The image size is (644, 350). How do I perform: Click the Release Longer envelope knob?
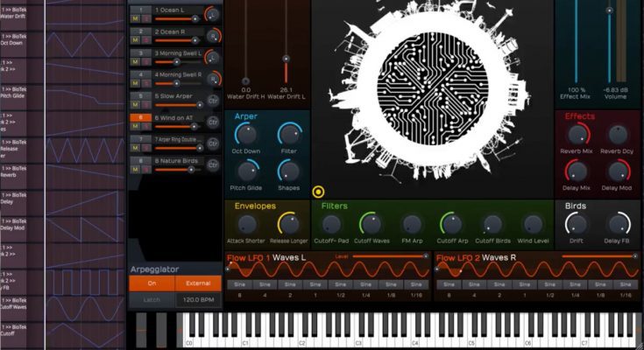[289, 224]
